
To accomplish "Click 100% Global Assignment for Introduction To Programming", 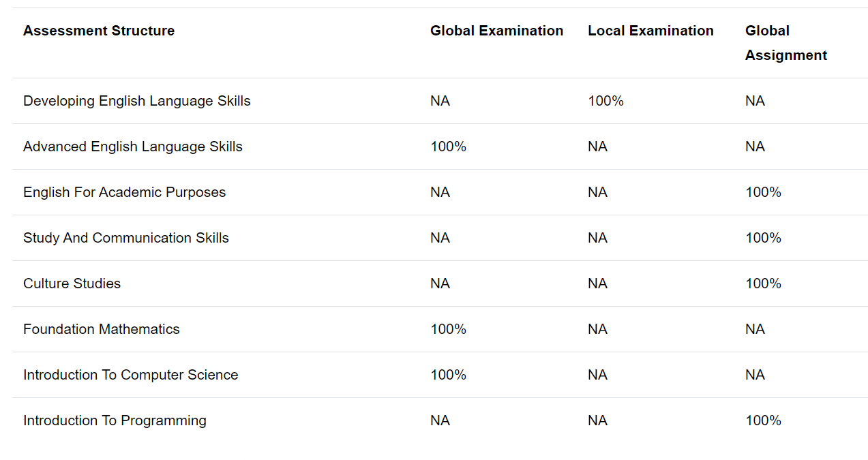I will (763, 420).
